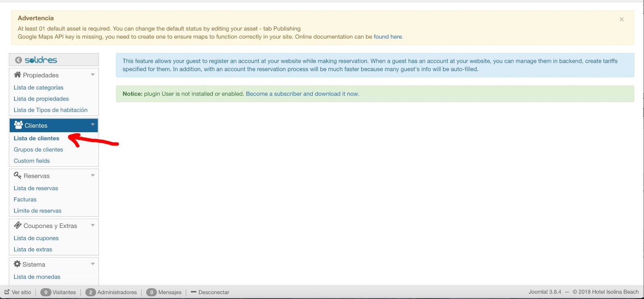Image resolution: width=644 pixels, height=299 pixels.
Task: Click the Reservas key icon
Action: pyautogui.click(x=17, y=176)
